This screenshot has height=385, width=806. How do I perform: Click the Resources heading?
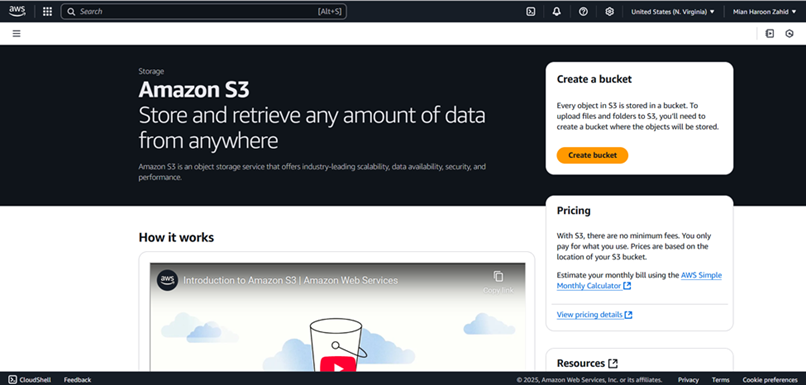coord(580,363)
